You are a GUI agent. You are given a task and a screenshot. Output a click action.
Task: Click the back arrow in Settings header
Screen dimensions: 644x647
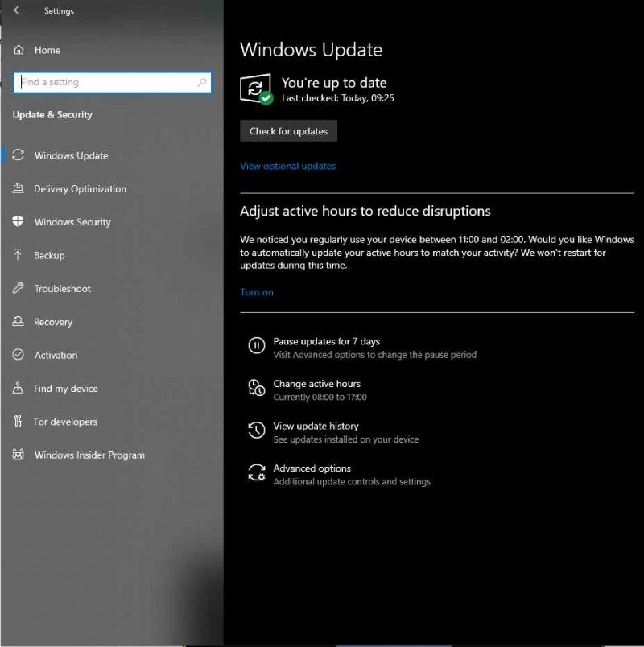click(18, 11)
